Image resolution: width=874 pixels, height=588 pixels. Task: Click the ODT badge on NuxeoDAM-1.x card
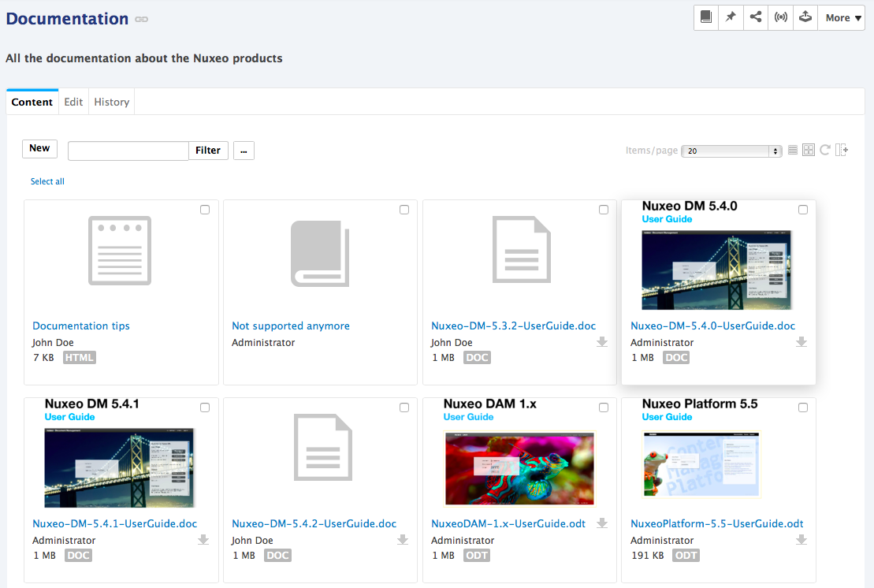477,555
